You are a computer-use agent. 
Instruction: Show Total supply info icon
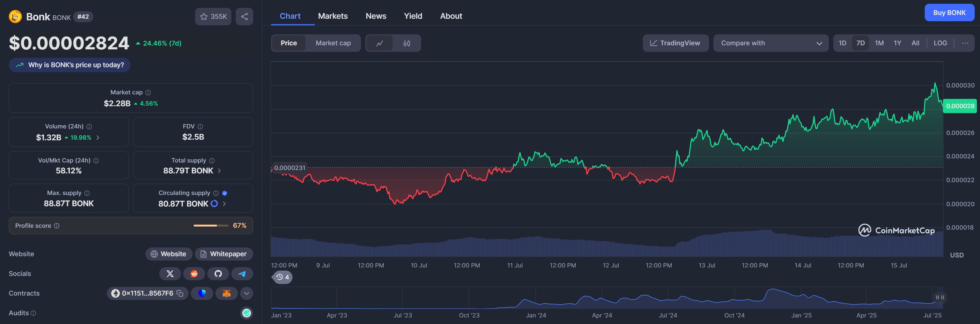pos(212,161)
